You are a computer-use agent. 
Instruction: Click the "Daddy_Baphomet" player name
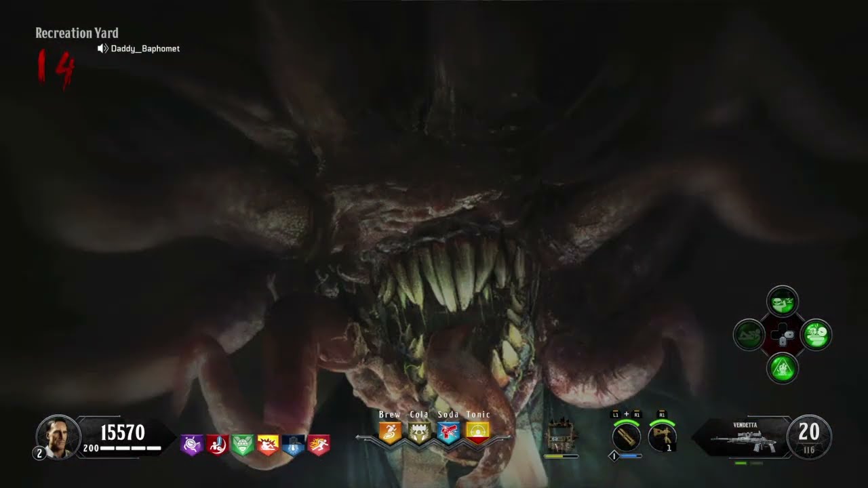click(x=145, y=49)
